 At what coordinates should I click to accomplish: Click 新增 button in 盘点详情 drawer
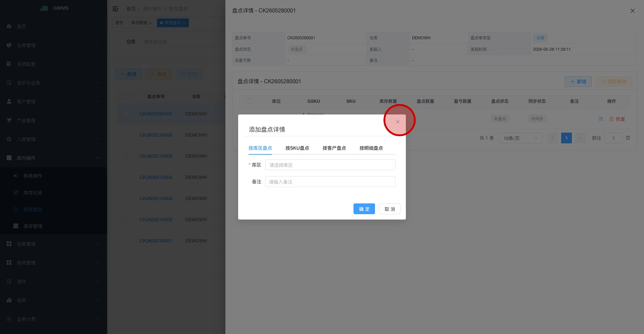point(578,82)
